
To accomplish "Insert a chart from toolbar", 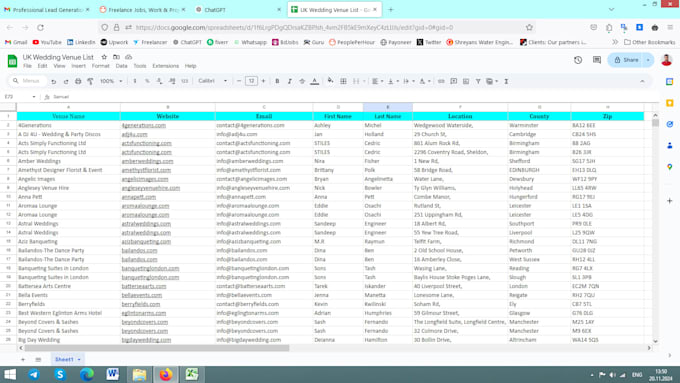I will point(466,81).
